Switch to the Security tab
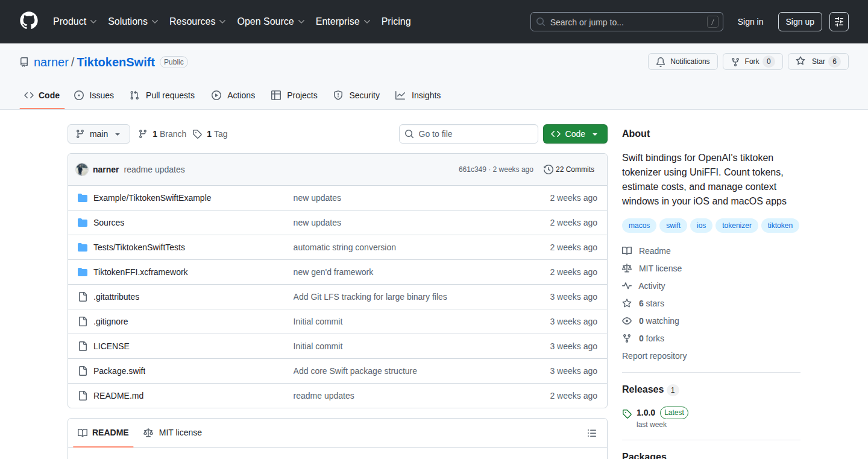Image resolution: width=868 pixels, height=459 pixels. click(x=356, y=95)
